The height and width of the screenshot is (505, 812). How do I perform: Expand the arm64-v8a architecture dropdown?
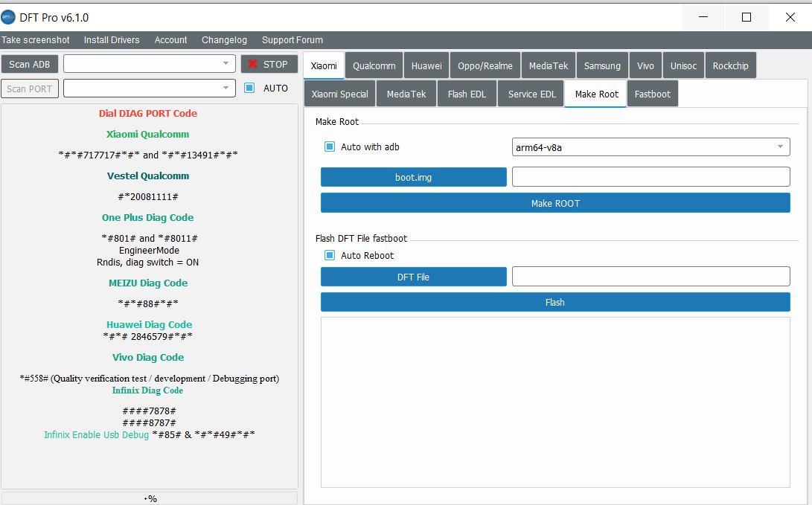[x=650, y=147]
